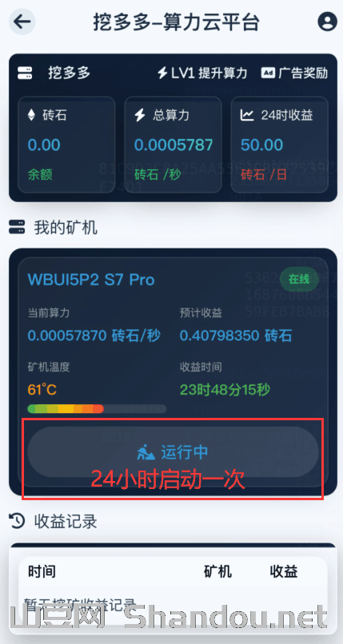Click the 0.00 砖石 balance value
The width and height of the screenshot is (343, 644).
tap(44, 145)
